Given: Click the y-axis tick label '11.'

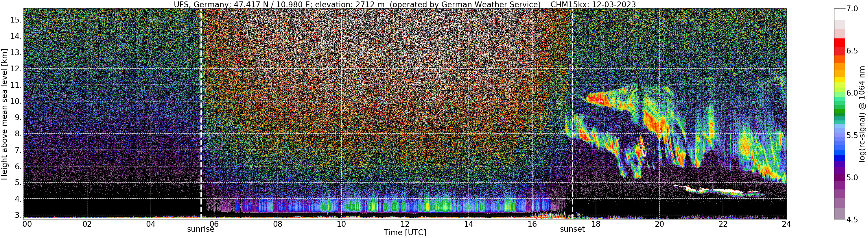Looking at the screenshot, I should (16, 85).
